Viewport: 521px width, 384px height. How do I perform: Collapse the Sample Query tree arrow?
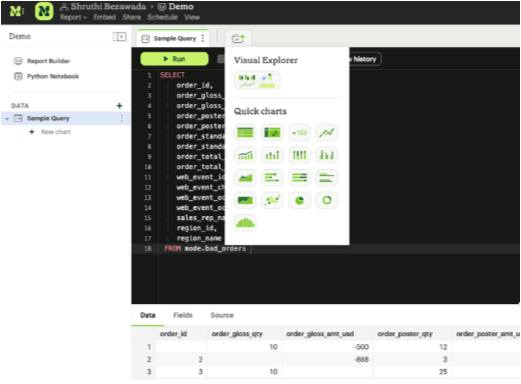coord(7,119)
